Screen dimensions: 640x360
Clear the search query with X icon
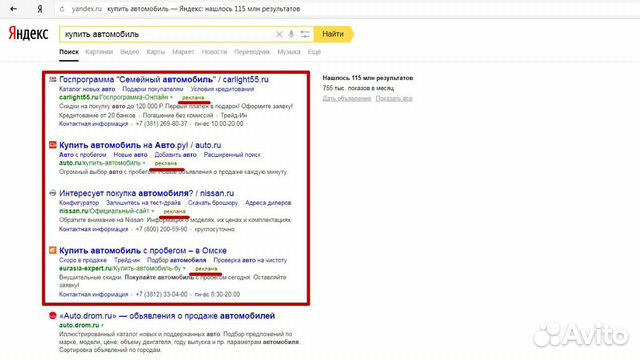tap(279, 34)
